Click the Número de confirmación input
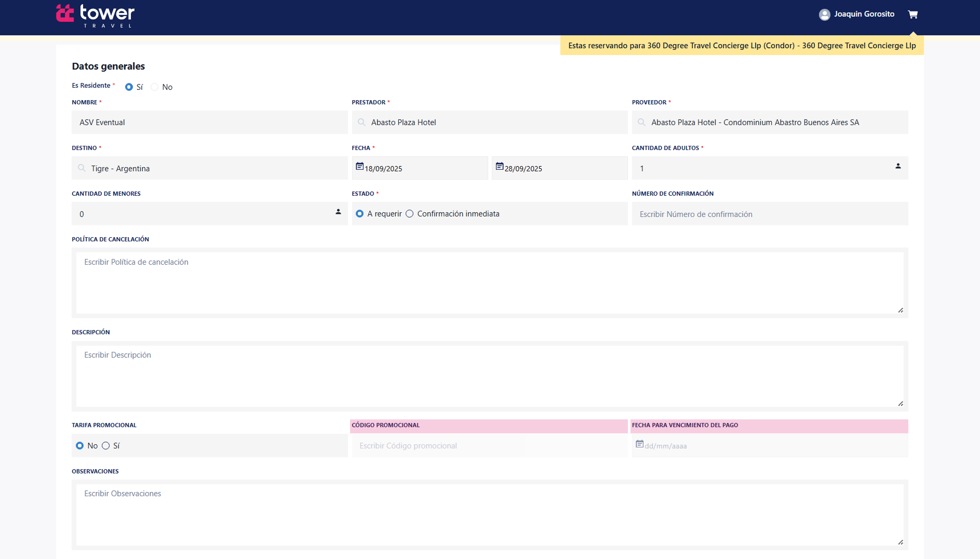The width and height of the screenshot is (980, 559). [770, 214]
